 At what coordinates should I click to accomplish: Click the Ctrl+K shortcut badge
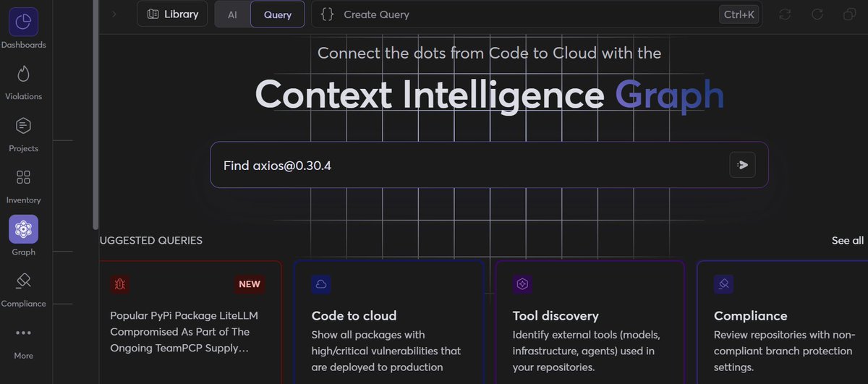[739, 14]
